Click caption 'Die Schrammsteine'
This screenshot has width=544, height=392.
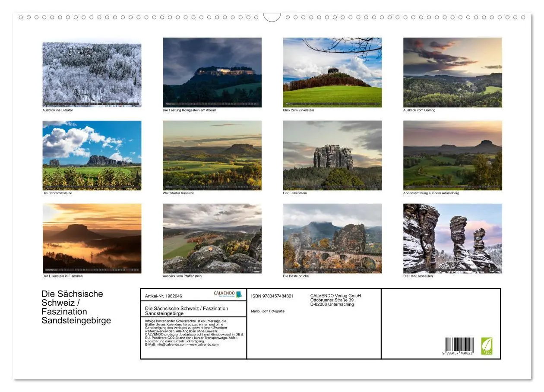57,193
